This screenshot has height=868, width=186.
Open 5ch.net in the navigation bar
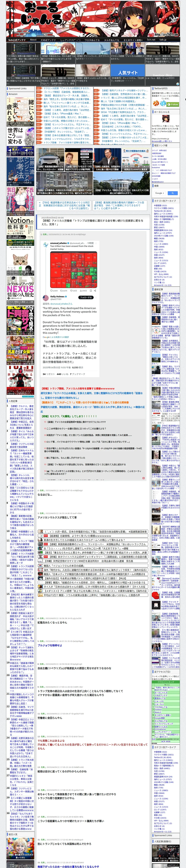tap(151, 40)
